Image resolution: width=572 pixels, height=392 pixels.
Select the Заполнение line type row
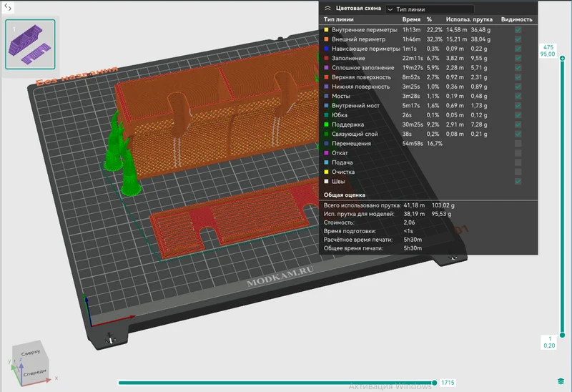point(428,58)
